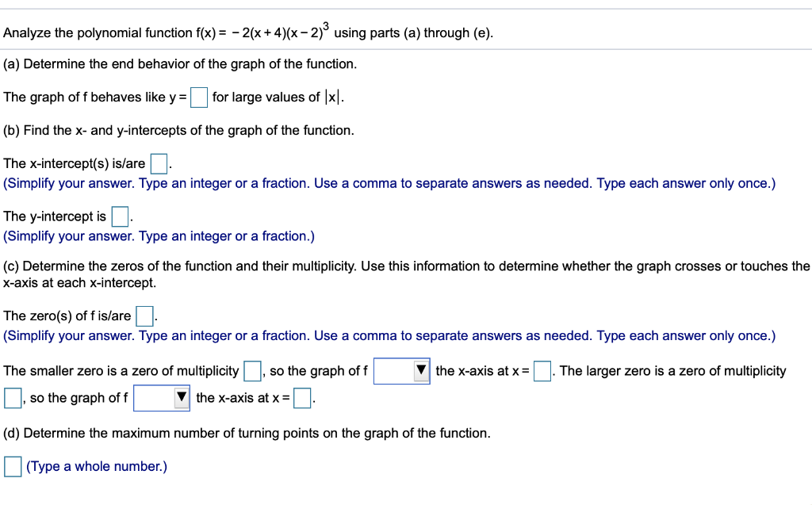Click the end behavior y = answer box
This screenshot has height=505, width=812.
tap(198, 96)
